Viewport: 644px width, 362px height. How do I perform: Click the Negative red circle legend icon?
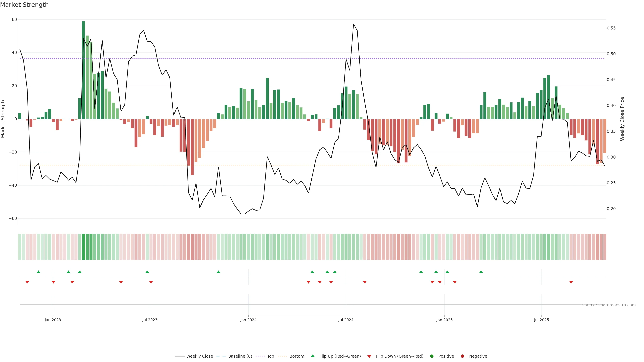tap(462, 356)
